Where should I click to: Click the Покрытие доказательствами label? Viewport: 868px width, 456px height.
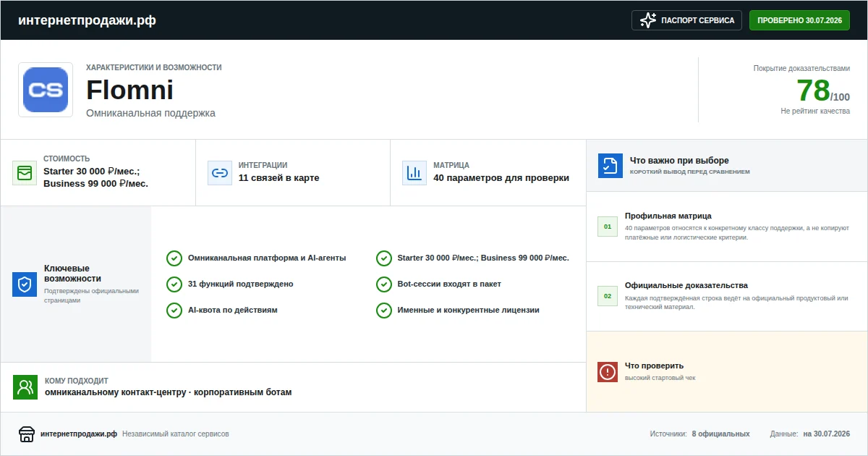point(801,68)
